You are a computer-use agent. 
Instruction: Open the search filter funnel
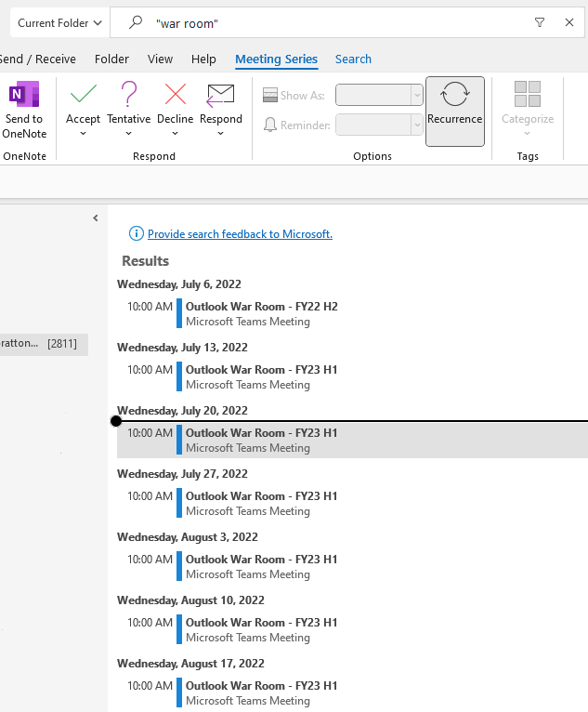pos(540,22)
